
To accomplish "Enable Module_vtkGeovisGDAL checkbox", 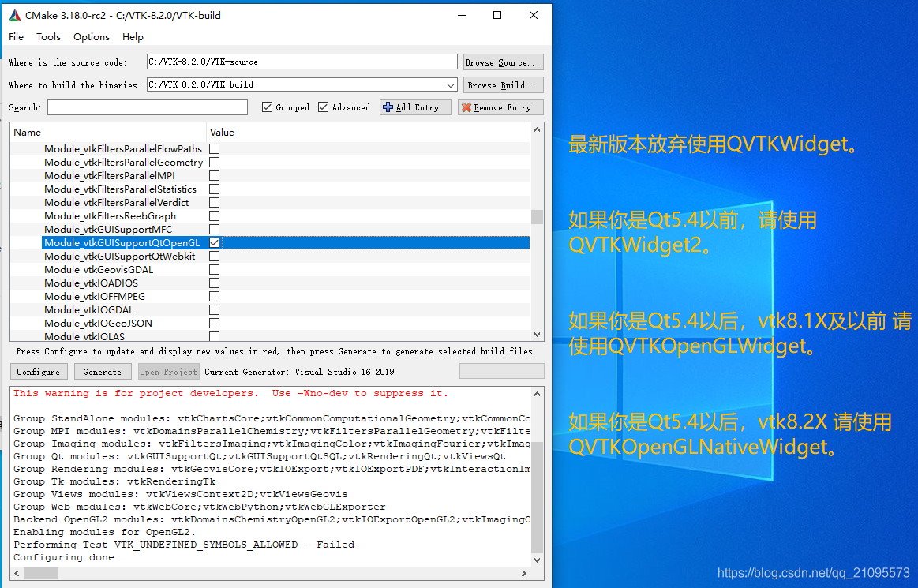I will point(214,269).
